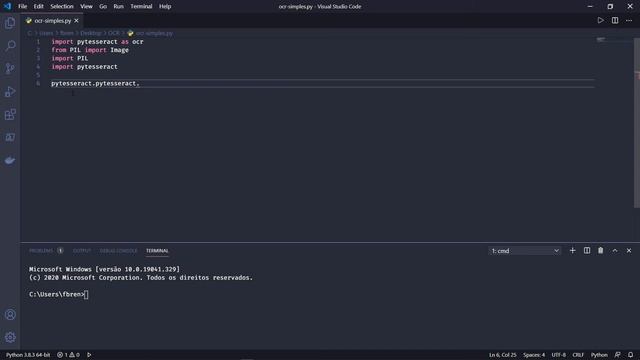Screen dimensions: 640x360
Task: Open Source Control view
Action: tap(10, 68)
